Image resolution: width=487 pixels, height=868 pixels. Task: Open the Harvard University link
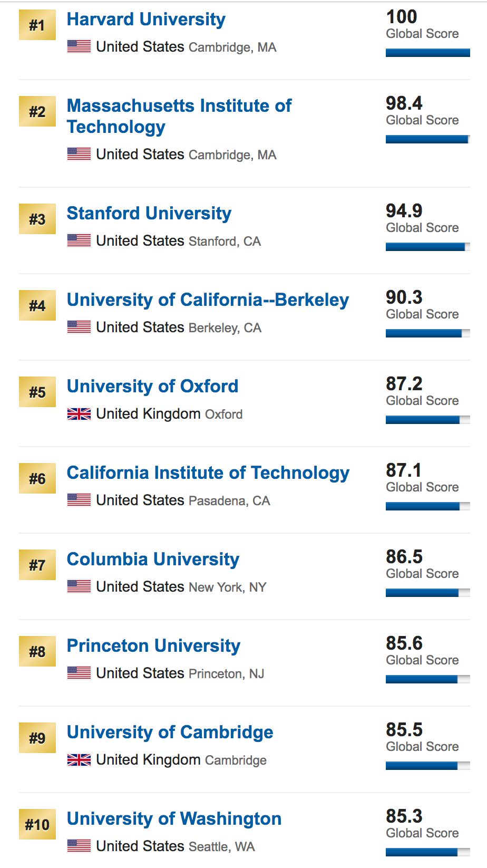(x=146, y=20)
